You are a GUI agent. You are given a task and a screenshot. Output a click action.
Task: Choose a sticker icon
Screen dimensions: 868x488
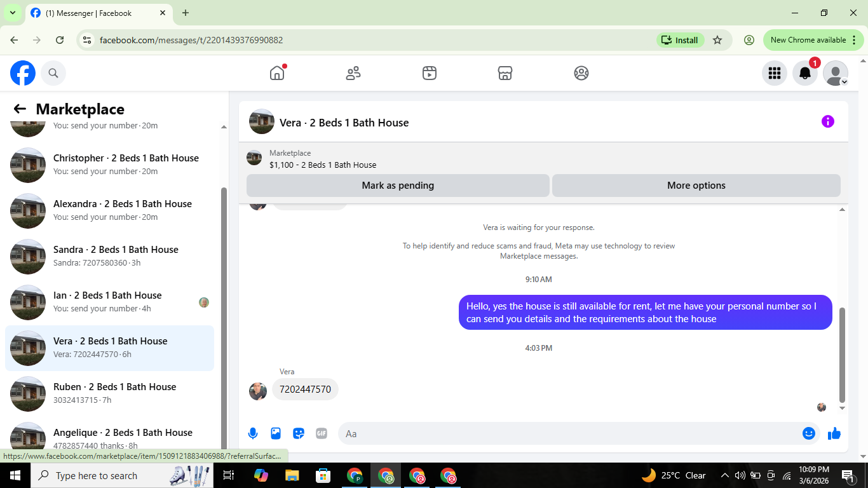coord(299,433)
